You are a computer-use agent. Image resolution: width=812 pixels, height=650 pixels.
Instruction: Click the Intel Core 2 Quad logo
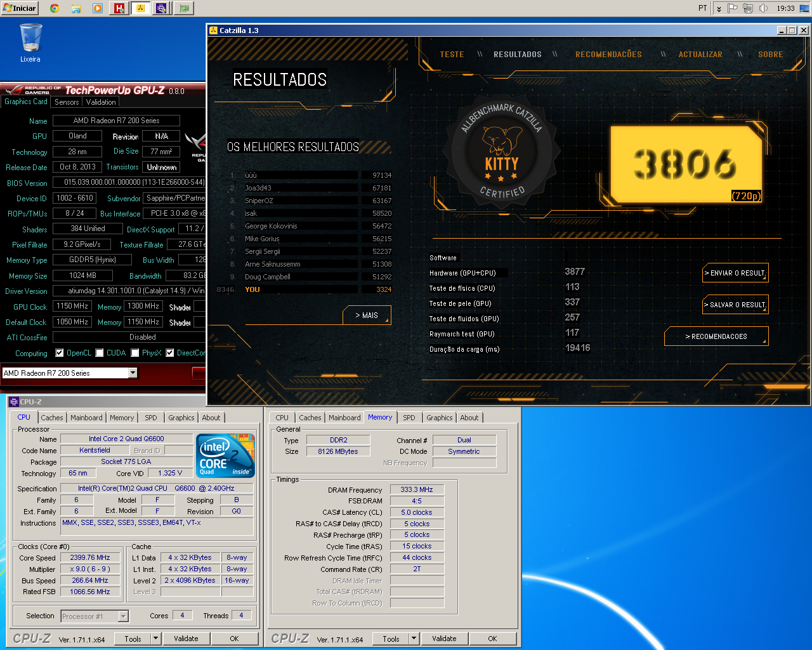[x=226, y=455]
